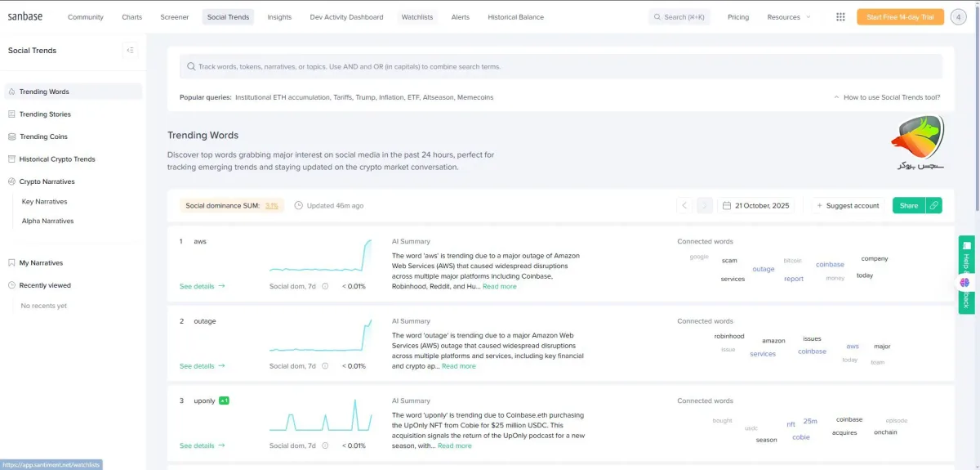Expand How to use Social Trends tool
The width and height of the screenshot is (980, 470).
(x=887, y=97)
